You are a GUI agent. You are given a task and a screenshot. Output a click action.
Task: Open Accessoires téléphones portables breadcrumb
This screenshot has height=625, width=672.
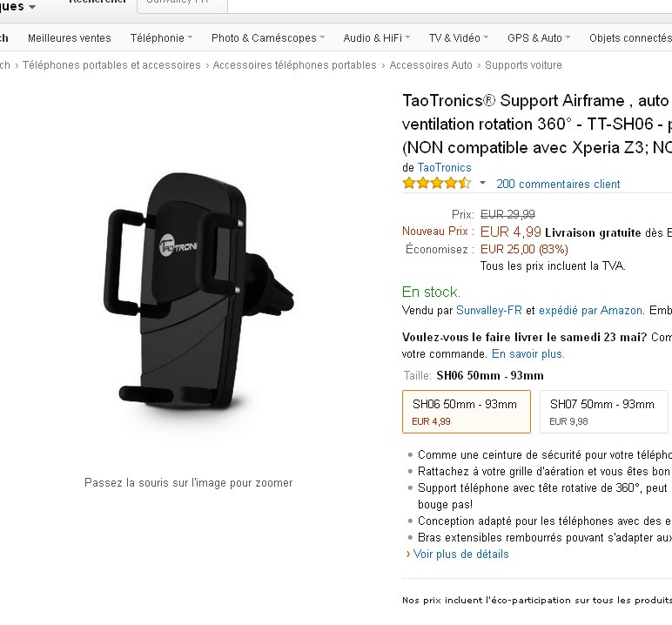(294, 65)
